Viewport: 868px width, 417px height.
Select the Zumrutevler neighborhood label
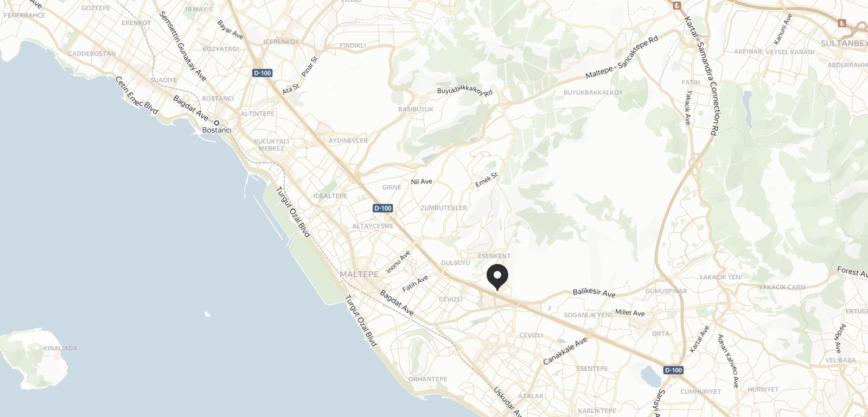coord(443,208)
